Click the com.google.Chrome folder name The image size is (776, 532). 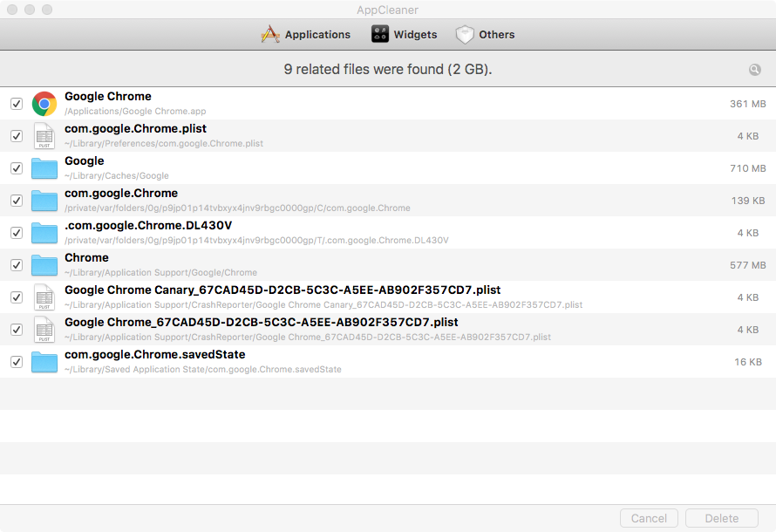point(121,193)
